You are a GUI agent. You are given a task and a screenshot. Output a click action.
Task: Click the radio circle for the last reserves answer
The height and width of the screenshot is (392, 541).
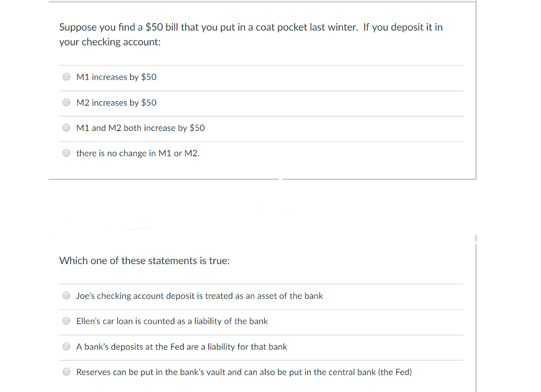[x=66, y=371]
